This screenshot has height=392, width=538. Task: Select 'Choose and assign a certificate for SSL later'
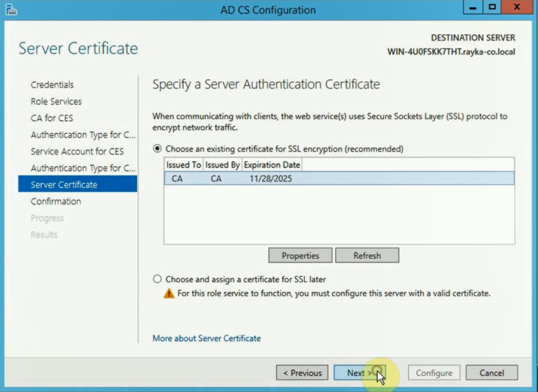[157, 279]
